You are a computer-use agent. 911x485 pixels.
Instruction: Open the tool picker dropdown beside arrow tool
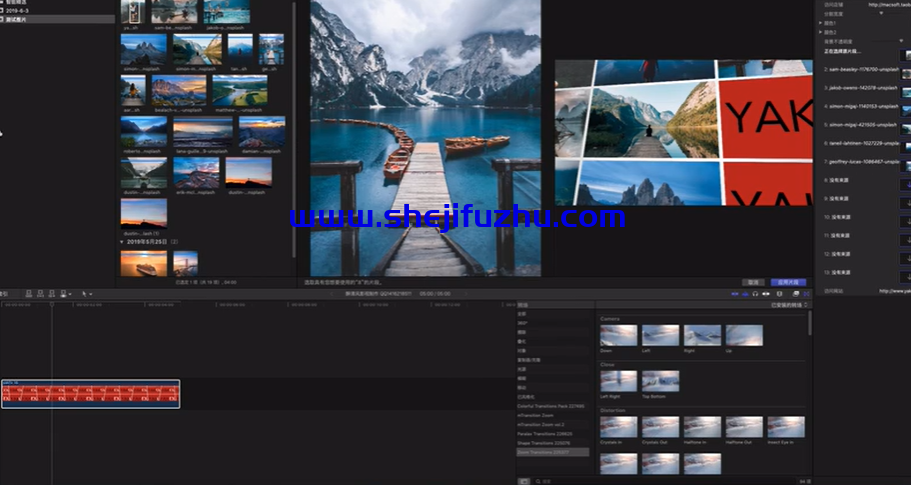tap(91, 294)
